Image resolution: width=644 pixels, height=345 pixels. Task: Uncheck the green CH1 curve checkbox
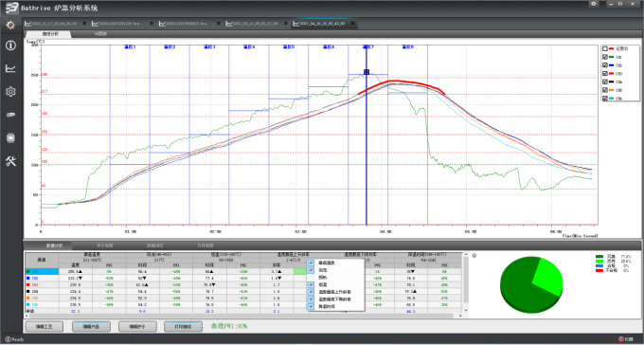tap(605, 57)
